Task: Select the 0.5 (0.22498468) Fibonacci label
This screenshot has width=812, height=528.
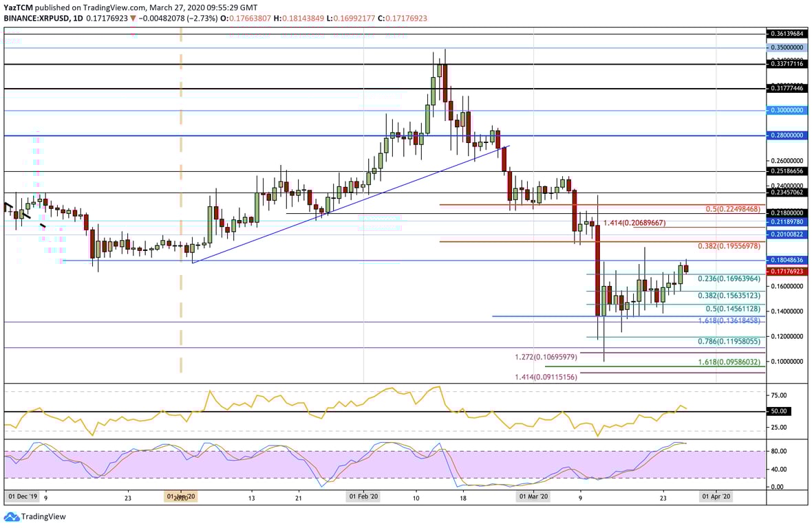Action: [x=732, y=209]
